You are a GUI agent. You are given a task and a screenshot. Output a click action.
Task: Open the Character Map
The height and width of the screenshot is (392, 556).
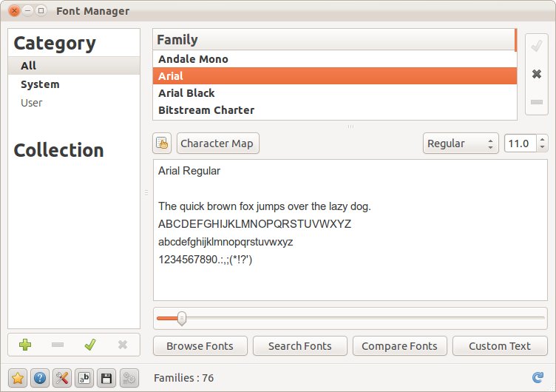click(x=217, y=143)
